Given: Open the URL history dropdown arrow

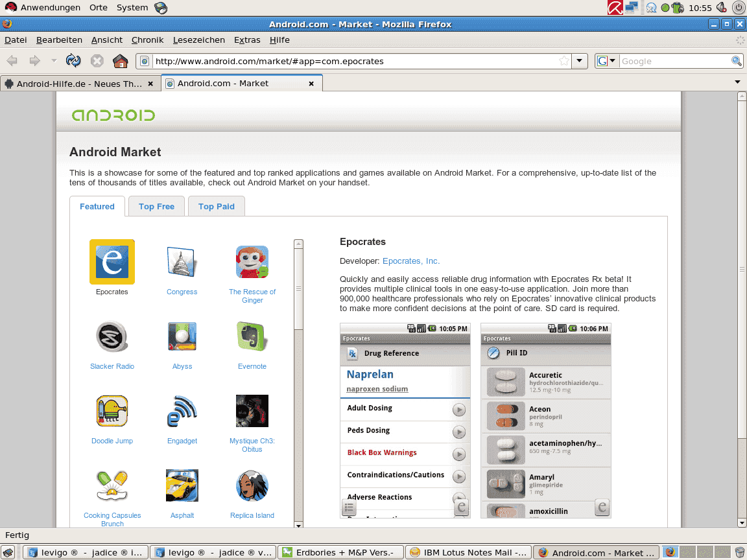Looking at the screenshot, I should [579, 61].
